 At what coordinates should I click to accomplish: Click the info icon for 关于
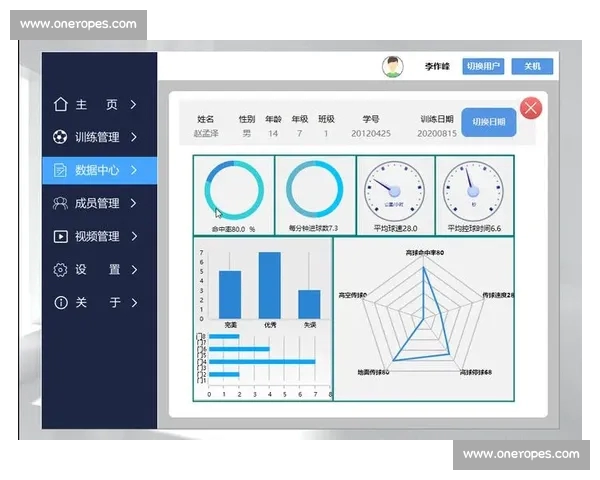coord(60,302)
